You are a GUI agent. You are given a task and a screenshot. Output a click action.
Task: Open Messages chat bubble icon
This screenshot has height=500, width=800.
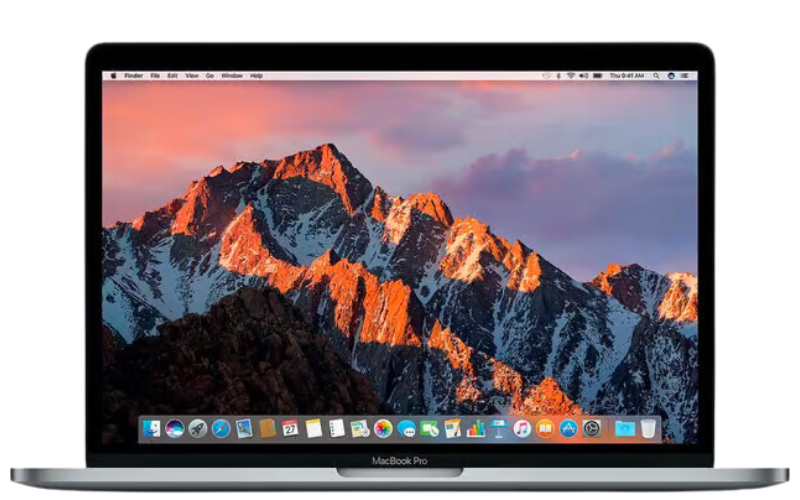407,429
